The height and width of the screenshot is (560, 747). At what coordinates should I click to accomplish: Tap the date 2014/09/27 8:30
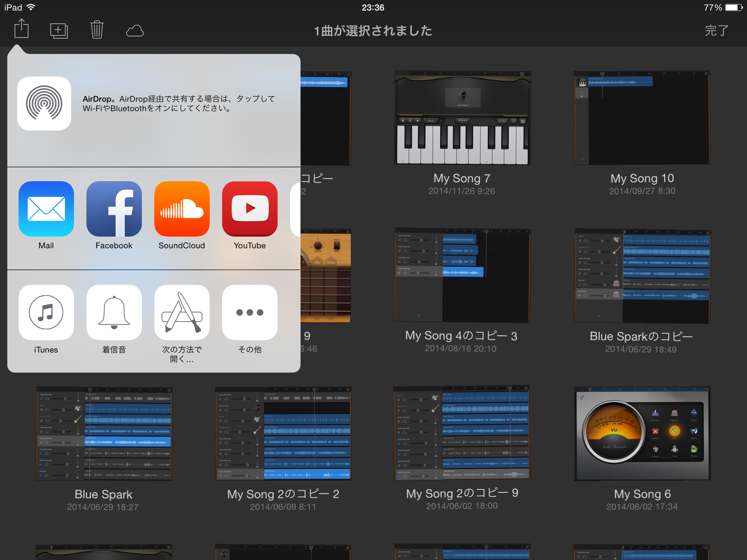[642, 191]
